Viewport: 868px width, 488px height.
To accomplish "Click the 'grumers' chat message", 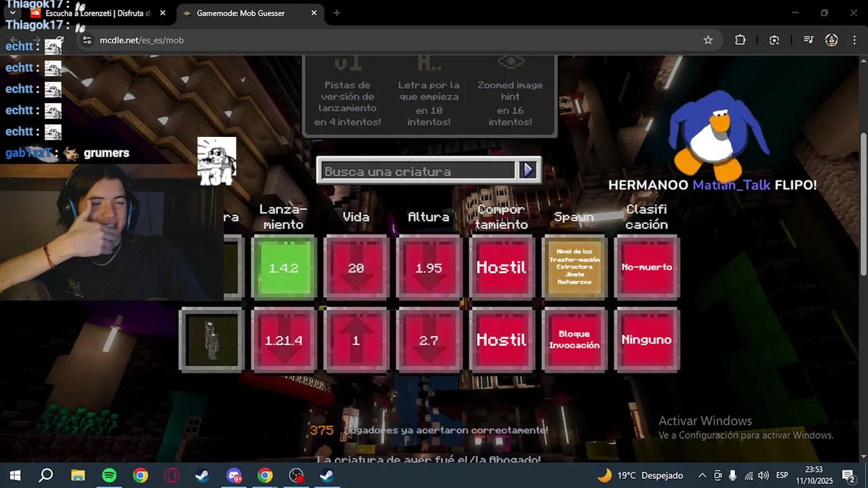I will (106, 153).
